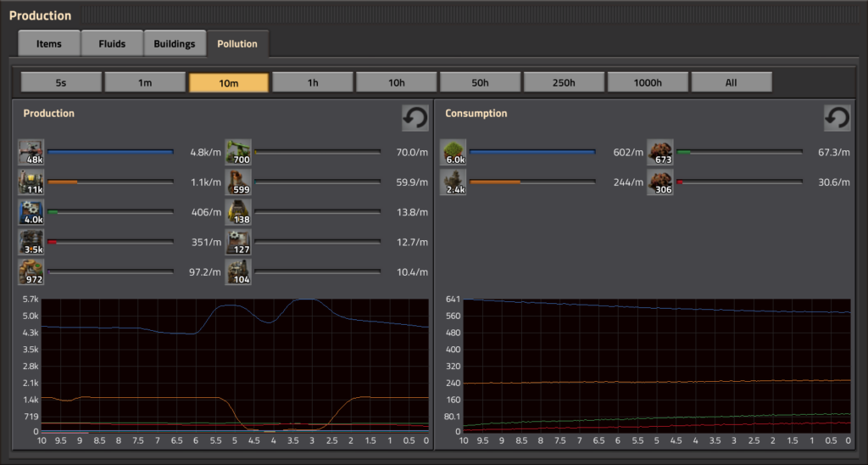Click the 351/m rate value
Image resolution: width=868 pixels, height=465 pixels.
pyautogui.click(x=206, y=242)
